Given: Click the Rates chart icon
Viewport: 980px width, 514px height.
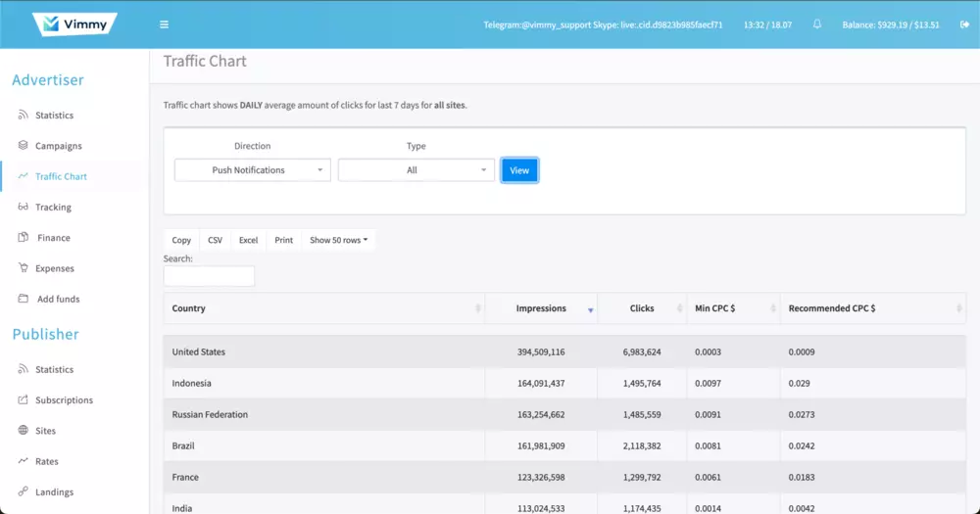Looking at the screenshot, I should coord(24,461).
